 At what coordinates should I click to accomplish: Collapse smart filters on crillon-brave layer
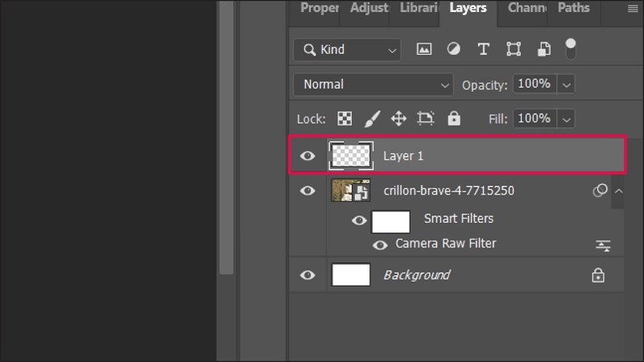[618, 191]
